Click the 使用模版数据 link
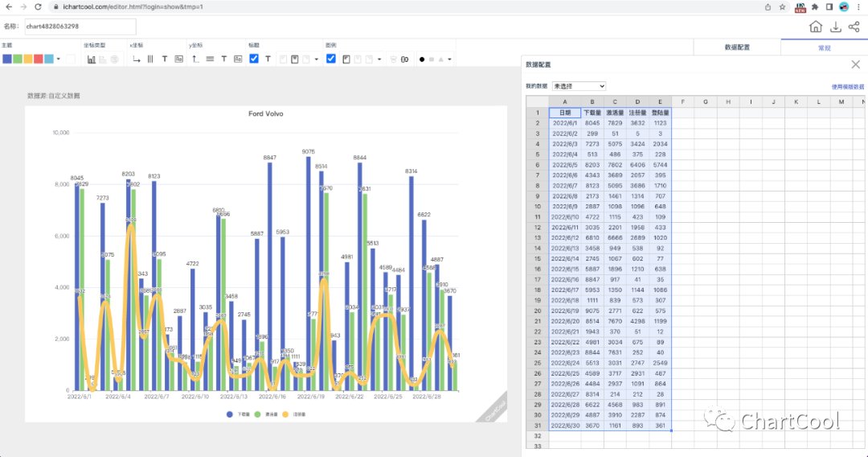The width and height of the screenshot is (868, 457). [847, 86]
